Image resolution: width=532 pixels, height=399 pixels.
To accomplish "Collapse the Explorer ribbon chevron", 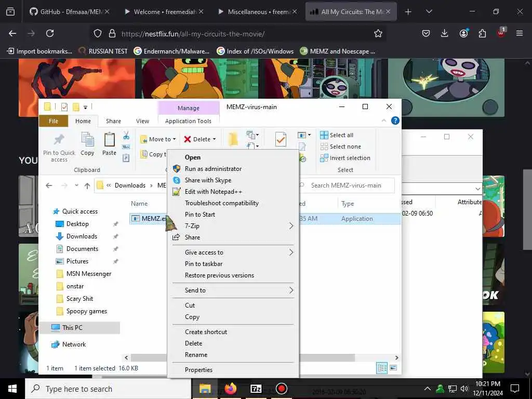I will coord(384,121).
